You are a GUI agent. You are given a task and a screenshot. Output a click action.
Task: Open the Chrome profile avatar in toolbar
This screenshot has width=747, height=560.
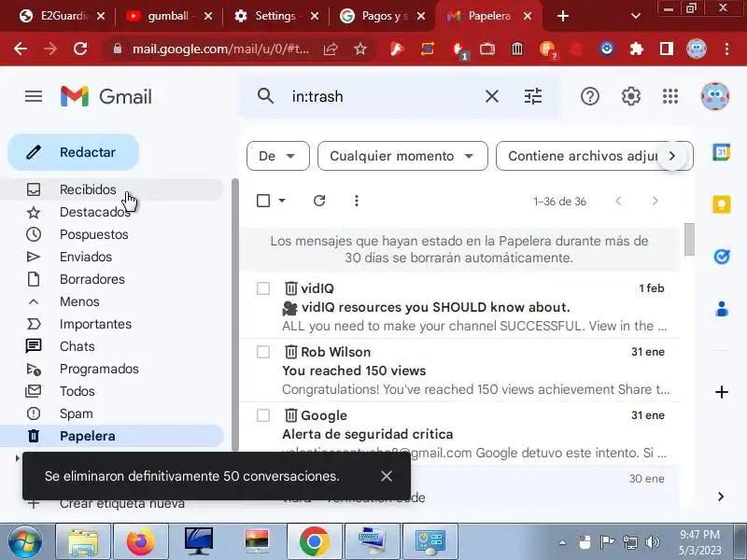click(697, 49)
